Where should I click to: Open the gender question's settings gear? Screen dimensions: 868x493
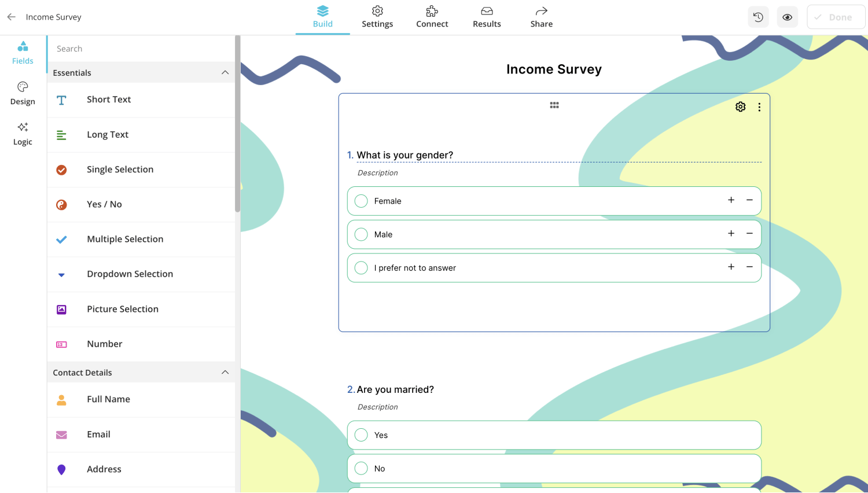pos(741,106)
